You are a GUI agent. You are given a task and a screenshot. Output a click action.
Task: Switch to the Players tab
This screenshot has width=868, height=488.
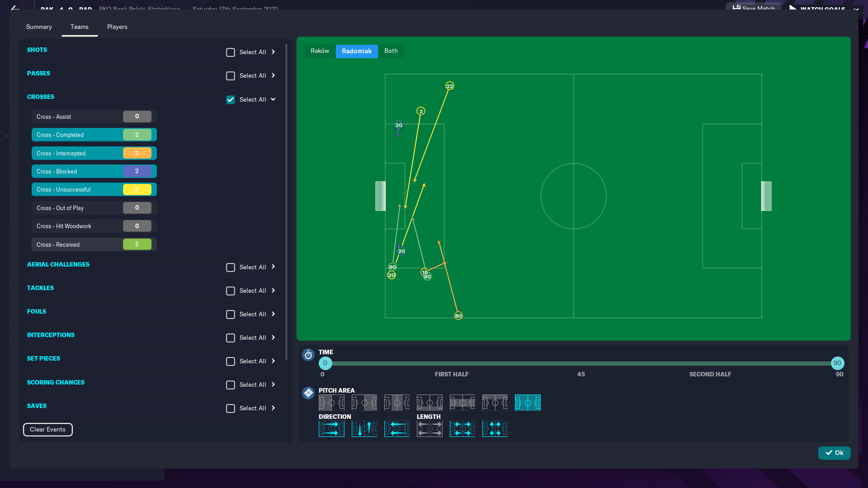117,27
